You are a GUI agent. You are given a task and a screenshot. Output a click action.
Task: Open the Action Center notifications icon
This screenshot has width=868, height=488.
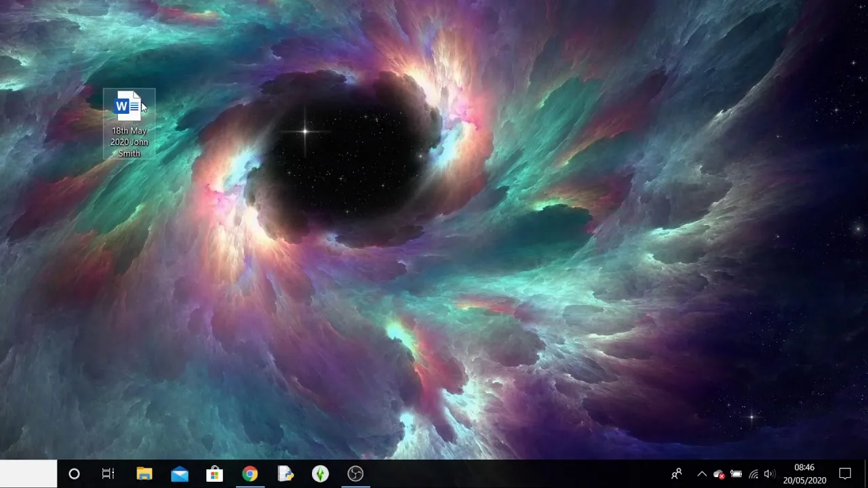(x=845, y=474)
